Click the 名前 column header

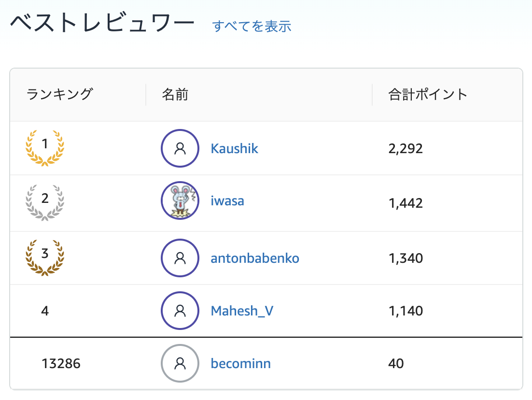click(175, 94)
